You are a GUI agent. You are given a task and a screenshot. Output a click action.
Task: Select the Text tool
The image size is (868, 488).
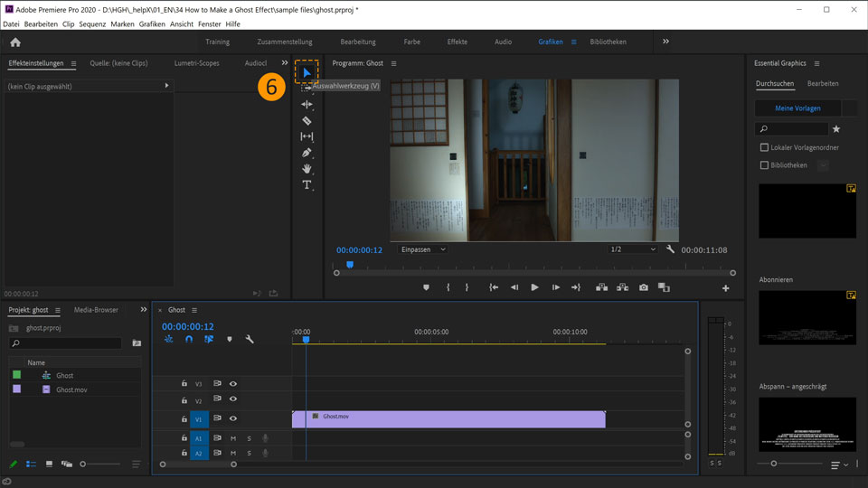[307, 184]
